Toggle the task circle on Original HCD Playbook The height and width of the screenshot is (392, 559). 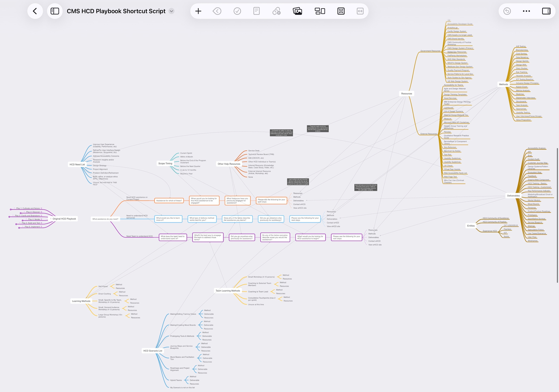pyautogui.click(x=51, y=219)
